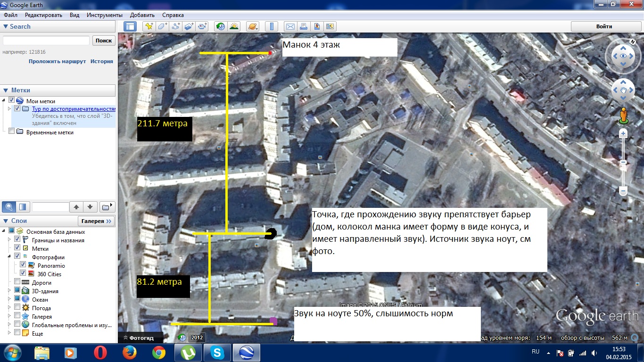Open the Инструменты menu
Screen dimensions: 644x362
[x=104, y=15]
